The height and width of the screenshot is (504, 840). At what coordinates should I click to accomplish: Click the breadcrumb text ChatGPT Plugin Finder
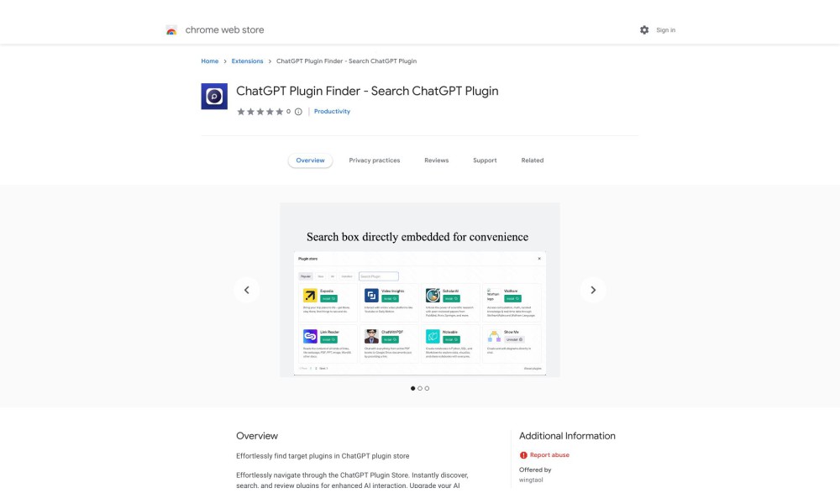click(x=346, y=61)
